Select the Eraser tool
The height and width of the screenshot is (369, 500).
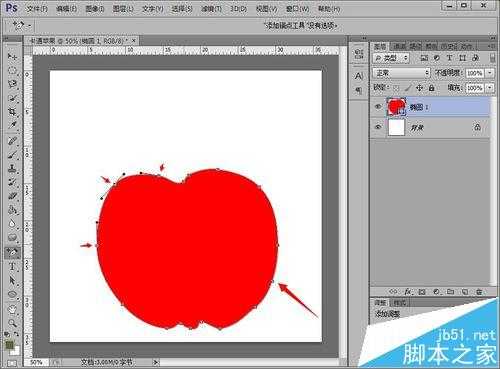(12, 196)
